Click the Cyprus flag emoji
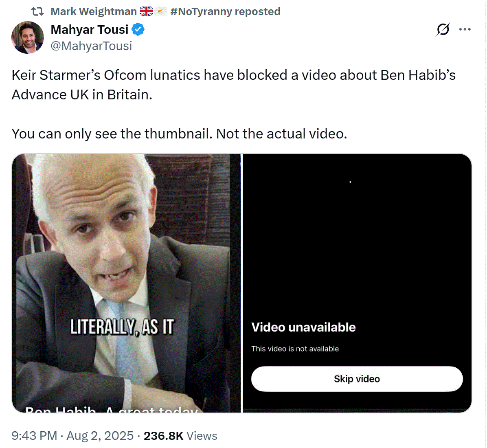The height and width of the screenshot is (448, 487). pos(162,11)
